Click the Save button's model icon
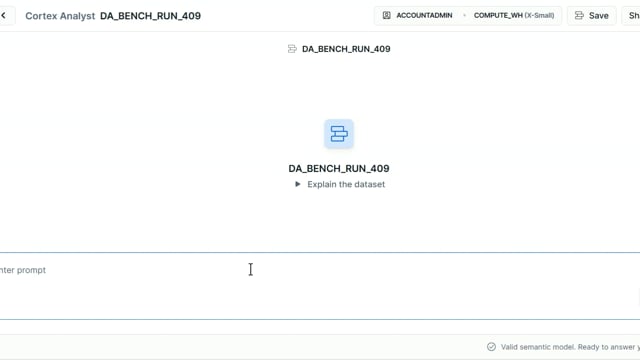This screenshot has width=640, height=360. coord(579,16)
